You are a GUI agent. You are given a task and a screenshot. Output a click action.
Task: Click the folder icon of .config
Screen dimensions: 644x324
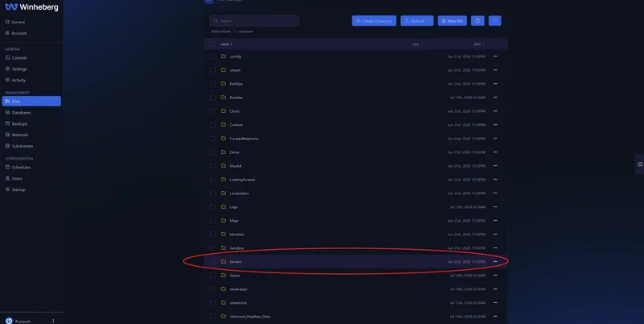224,56
